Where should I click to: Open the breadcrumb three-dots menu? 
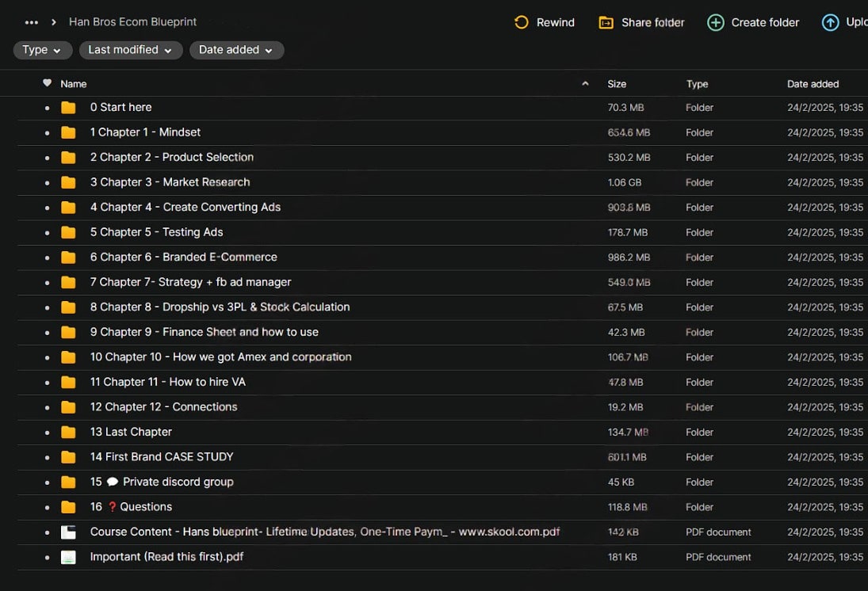tap(32, 22)
